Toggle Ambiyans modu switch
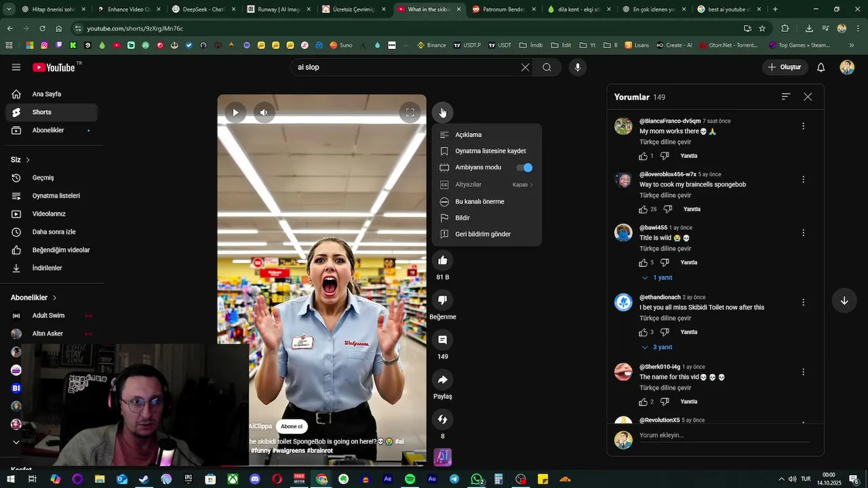The image size is (868, 488). (x=525, y=167)
